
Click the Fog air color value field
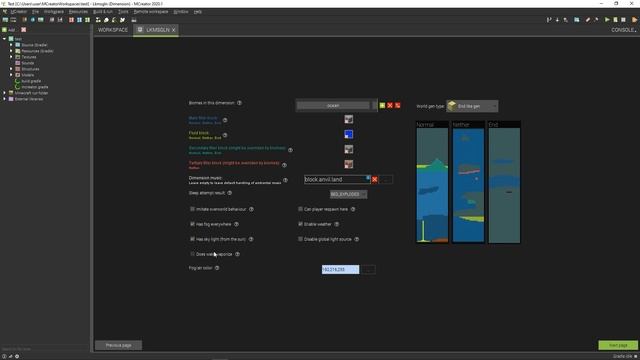coord(340,269)
